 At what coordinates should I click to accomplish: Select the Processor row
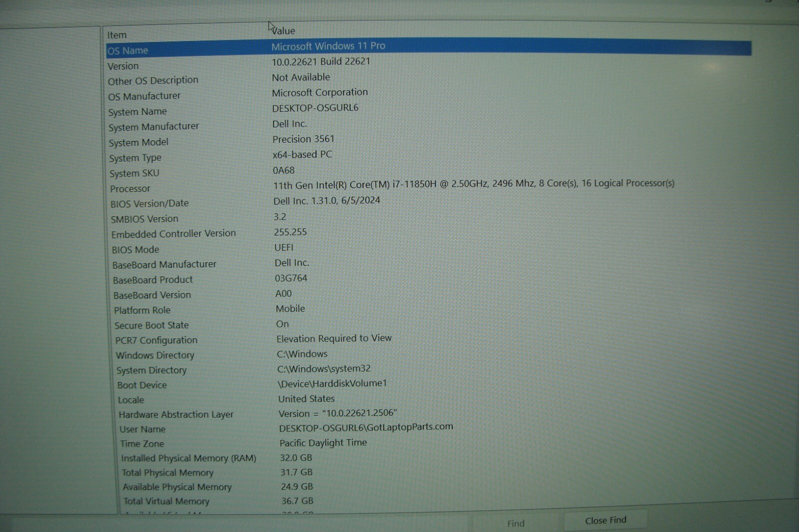130,189
